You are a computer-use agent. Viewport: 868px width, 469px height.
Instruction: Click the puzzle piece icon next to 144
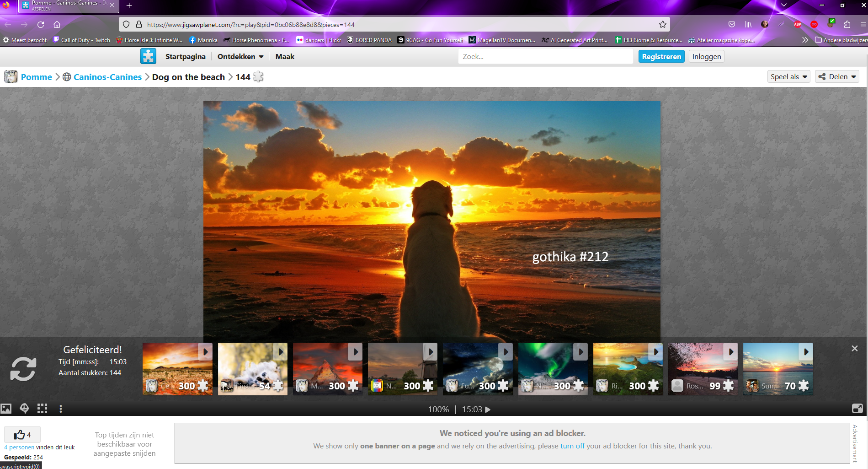258,77
